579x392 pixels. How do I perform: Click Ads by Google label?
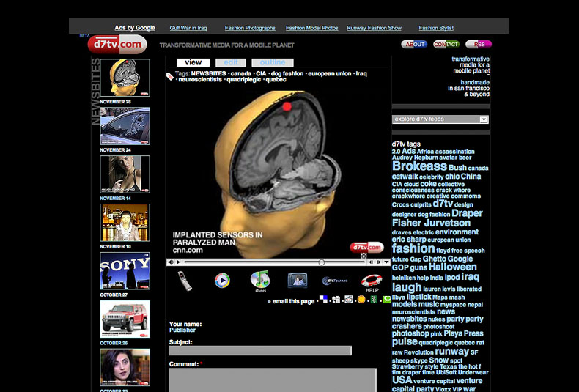(135, 28)
